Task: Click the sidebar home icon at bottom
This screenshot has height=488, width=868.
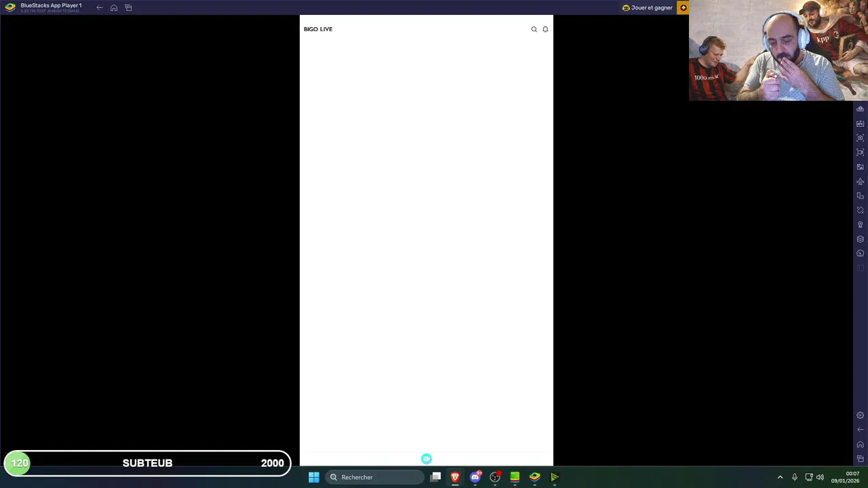Action: 860,445
